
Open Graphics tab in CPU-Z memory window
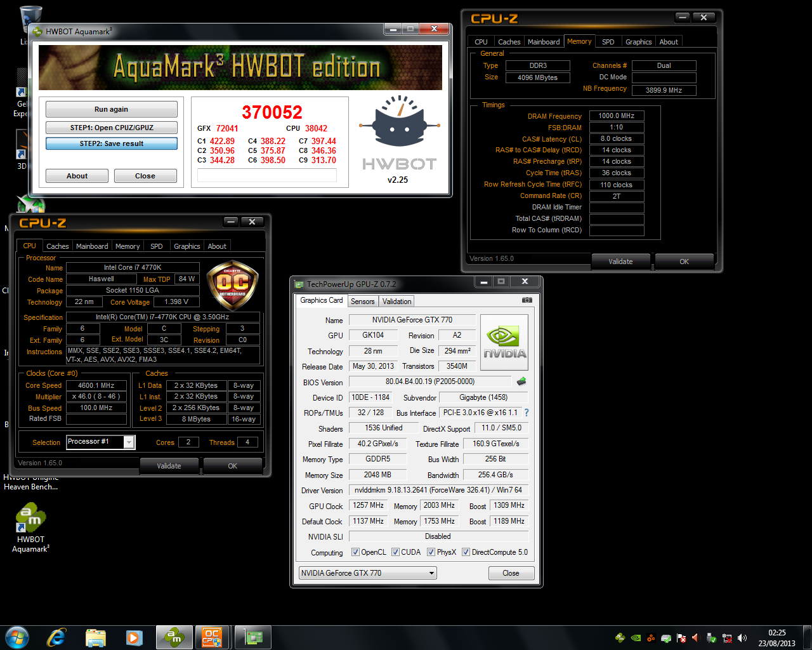[639, 42]
